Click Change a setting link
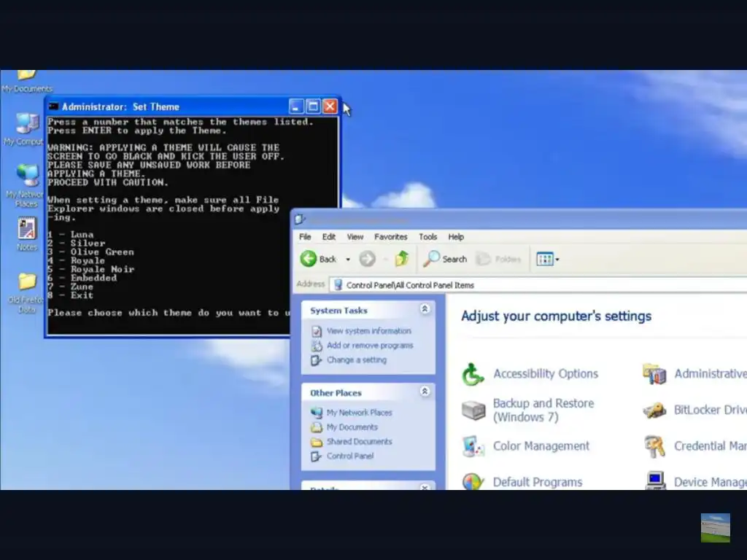 pos(357,360)
